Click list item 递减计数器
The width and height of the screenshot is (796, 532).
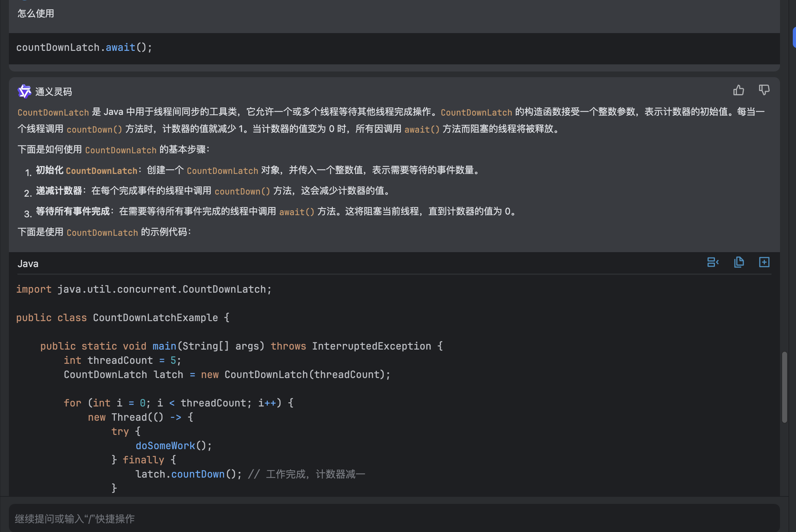[214, 191]
